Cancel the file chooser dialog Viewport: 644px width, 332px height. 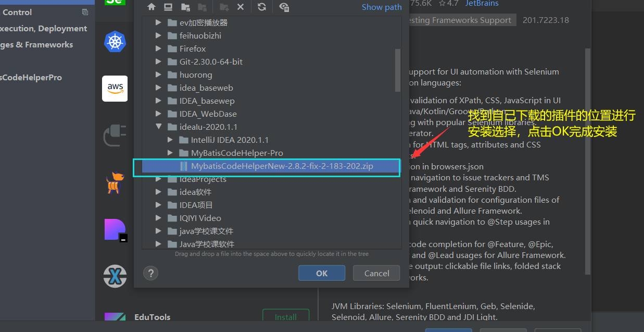click(376, 273)
